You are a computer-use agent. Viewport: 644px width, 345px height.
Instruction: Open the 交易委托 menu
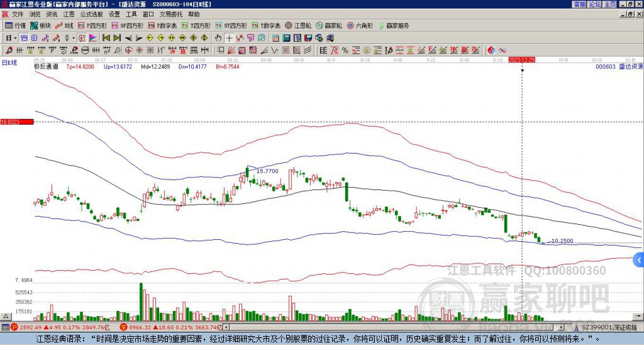pos(171,14)
